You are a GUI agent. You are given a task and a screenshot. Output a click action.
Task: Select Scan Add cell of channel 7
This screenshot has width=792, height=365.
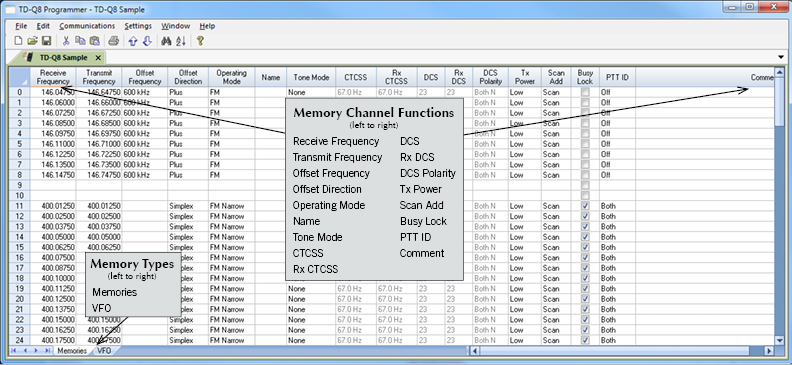pos(557,165)
